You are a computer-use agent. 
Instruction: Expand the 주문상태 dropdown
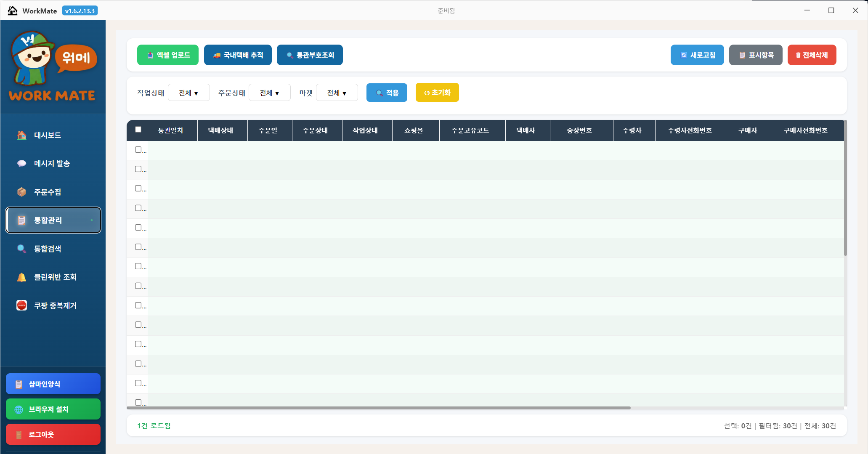[x=269, y=93]
